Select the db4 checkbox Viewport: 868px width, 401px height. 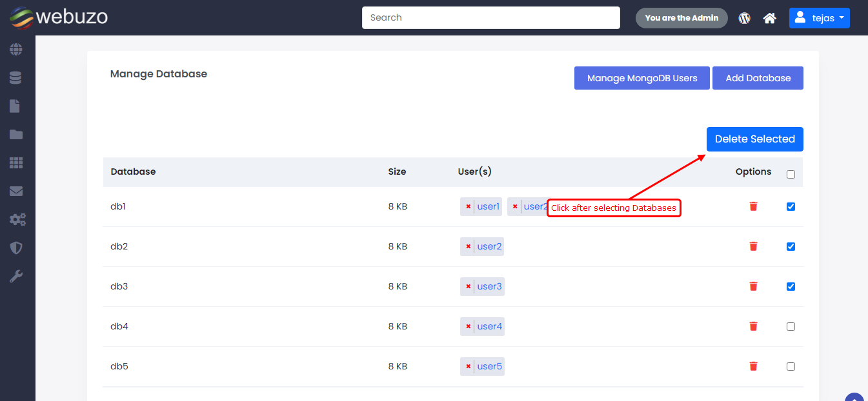tap(791, 327)
